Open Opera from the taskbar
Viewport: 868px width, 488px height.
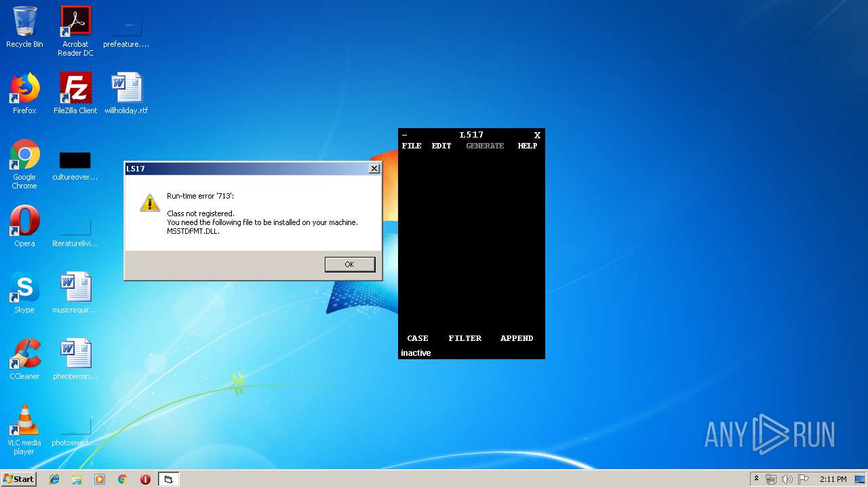[145, 479]
